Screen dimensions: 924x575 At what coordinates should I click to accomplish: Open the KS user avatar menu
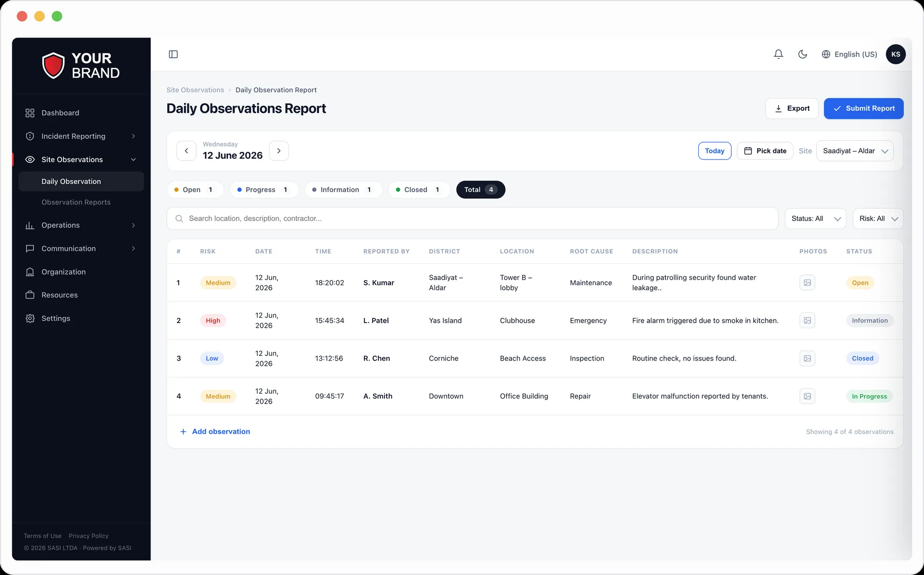896,54
